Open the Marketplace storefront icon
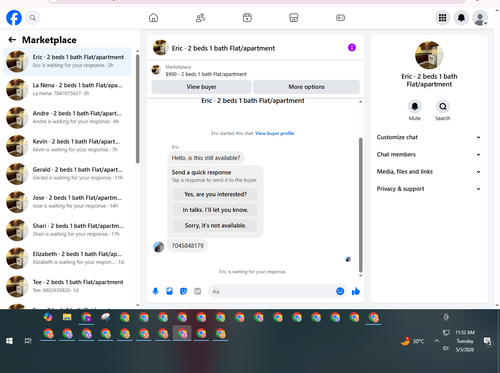500x373 pixels. pos(294,18)
